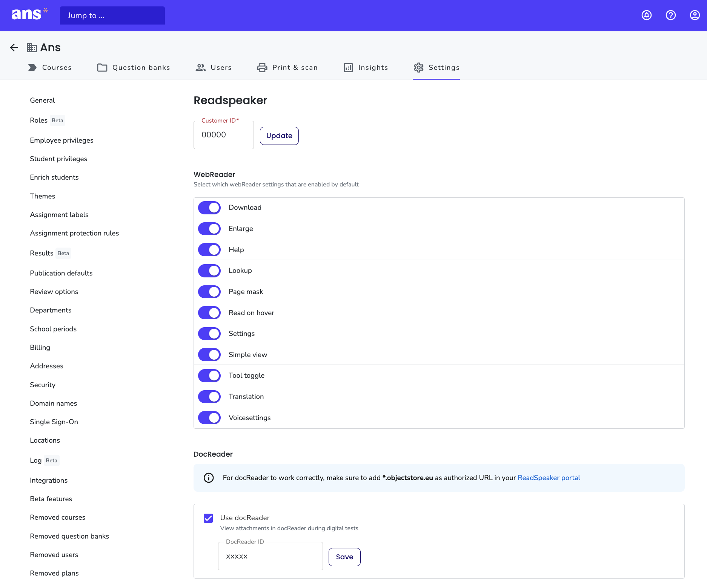The width and height of the screenshot is (707, 588).
Task: Click the Courses tag icon
Action: click(32, 68)
